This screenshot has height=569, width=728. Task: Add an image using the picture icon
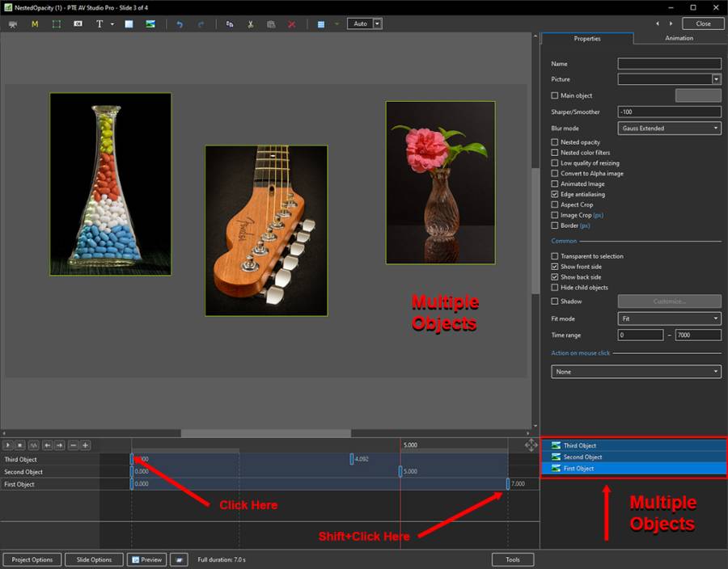(x=150, y=24)
